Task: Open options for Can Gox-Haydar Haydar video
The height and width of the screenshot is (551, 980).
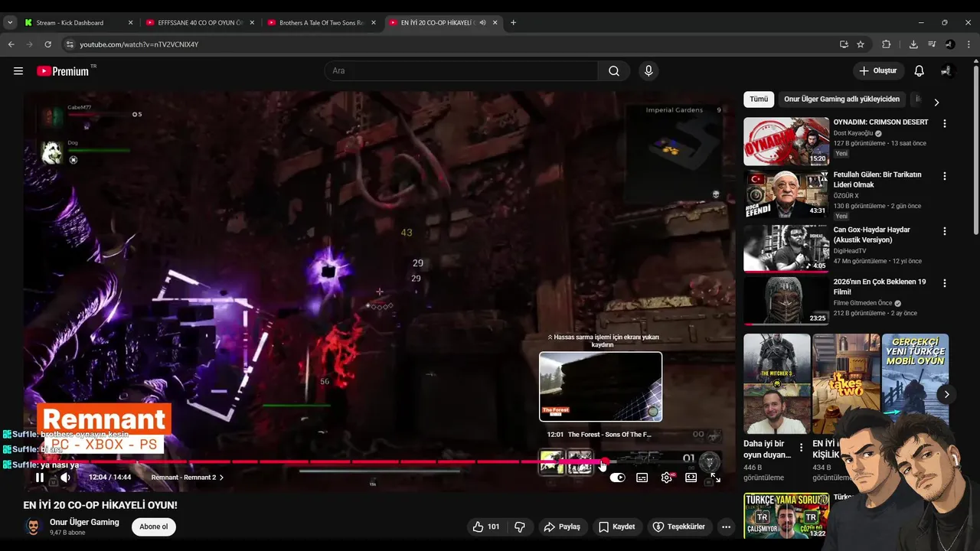Action: click(x=945, y=231)
